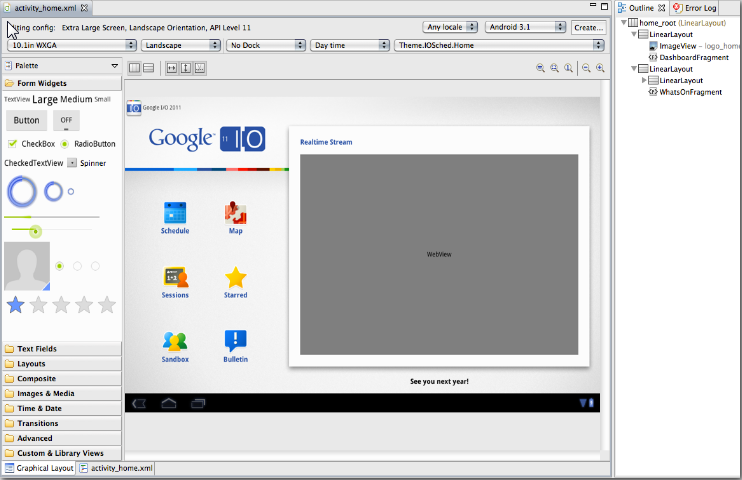
Task: Open the 10.1in WXGA device dropdown
Action: coord(72,45)
